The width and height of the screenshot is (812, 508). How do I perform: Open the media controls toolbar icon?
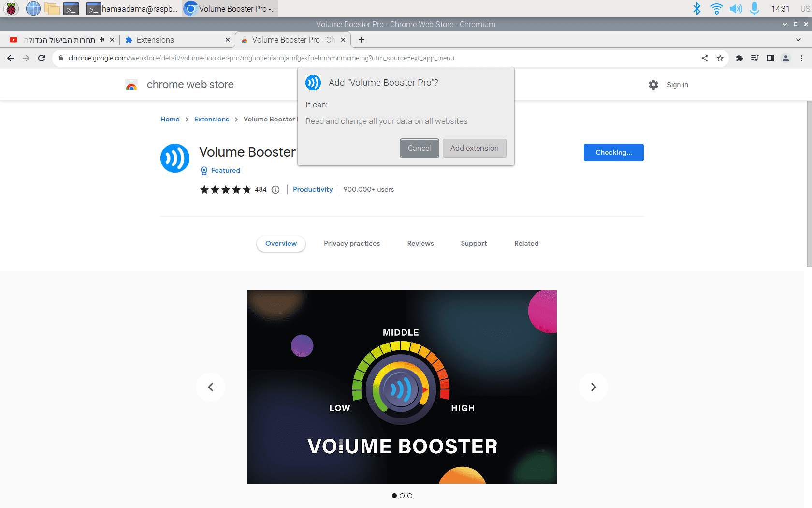[754, 58]
